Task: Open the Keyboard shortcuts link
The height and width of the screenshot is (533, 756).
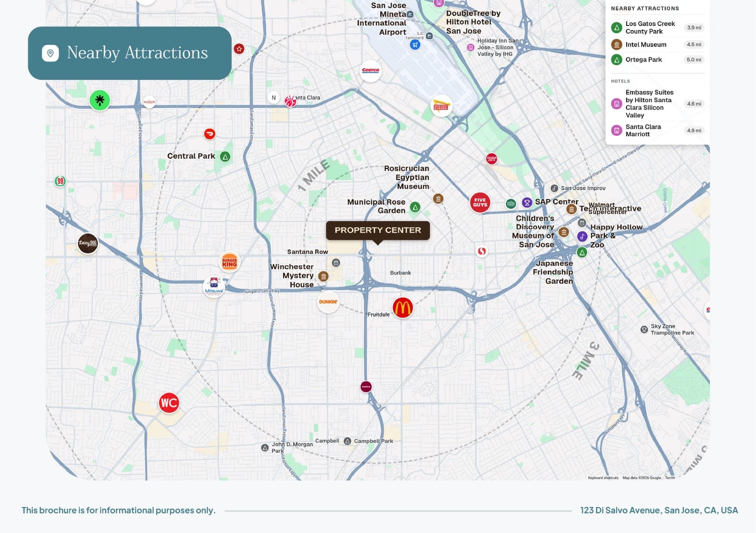Action: click(603, 478)
